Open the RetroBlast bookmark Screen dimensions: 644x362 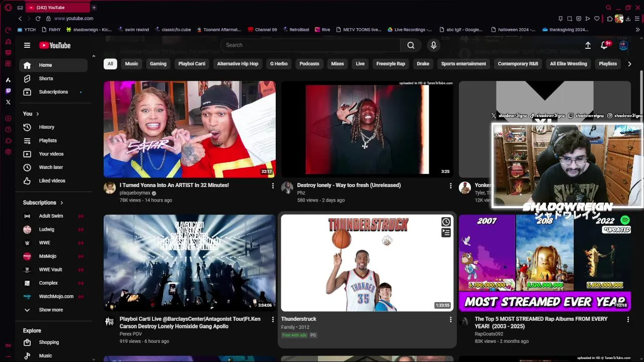(295, 30)
